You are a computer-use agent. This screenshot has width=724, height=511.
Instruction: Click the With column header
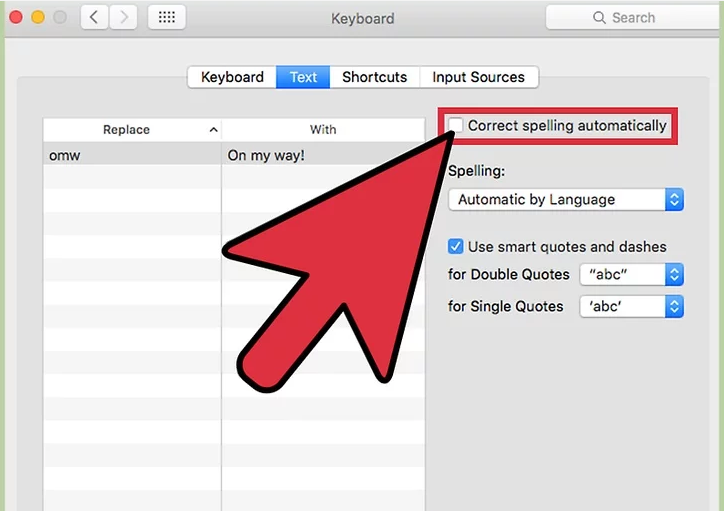tap(323, 130)
